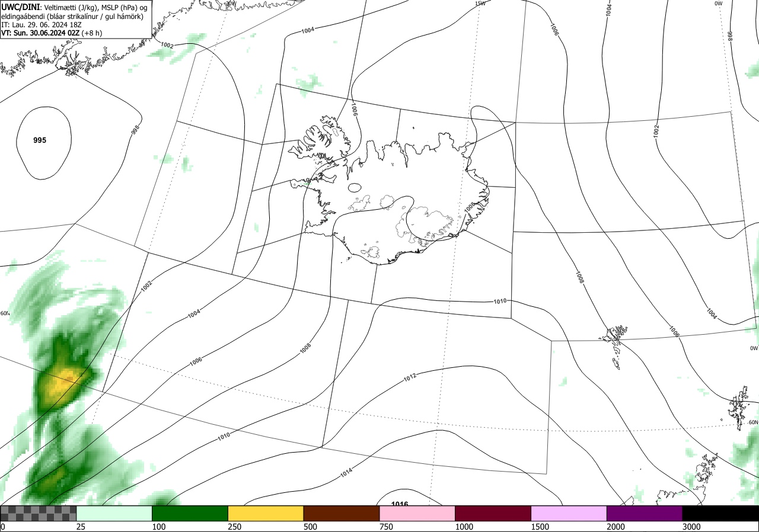The height and width of the screenshot is (532, 759).
Task: Select the brown 500–750 legend swatch
Action: coord(342,513)
